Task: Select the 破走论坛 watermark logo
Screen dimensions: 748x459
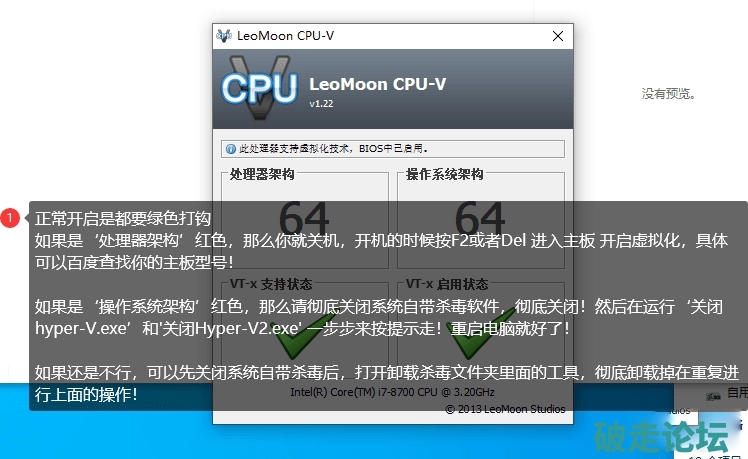Action: click(x=661, y=437)
